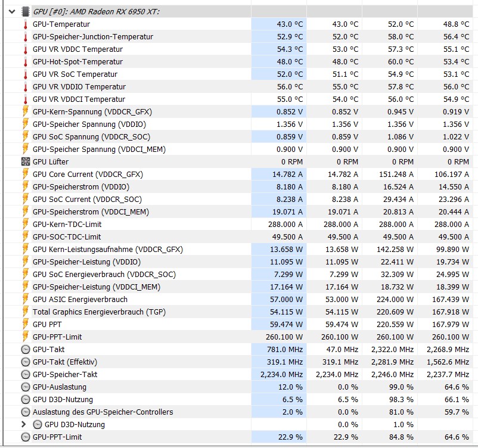Click current GPU PPT value 59.474 W
The height and width of the screenshot is (448, 478).
coord(286,324)
